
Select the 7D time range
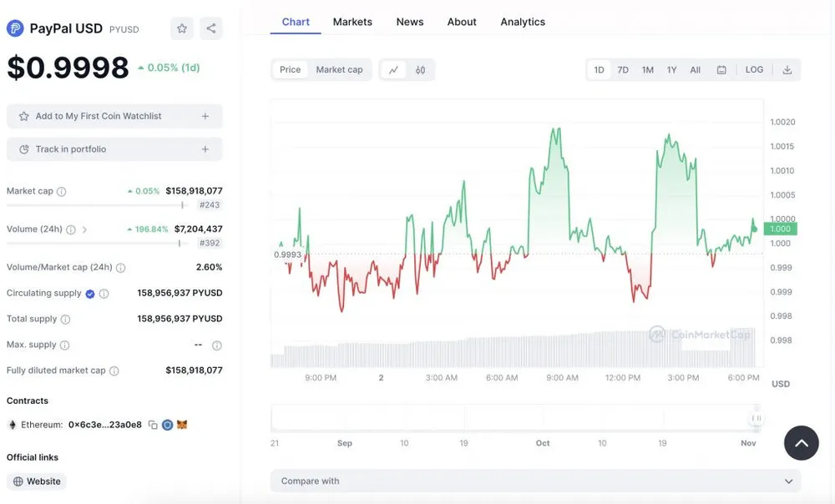click(623, 70)
